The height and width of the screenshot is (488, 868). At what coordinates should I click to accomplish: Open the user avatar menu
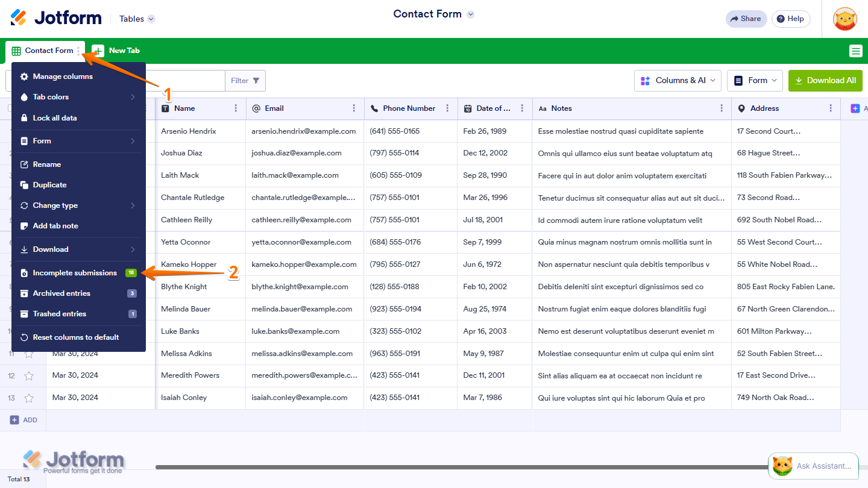click(x=844, y=19)
